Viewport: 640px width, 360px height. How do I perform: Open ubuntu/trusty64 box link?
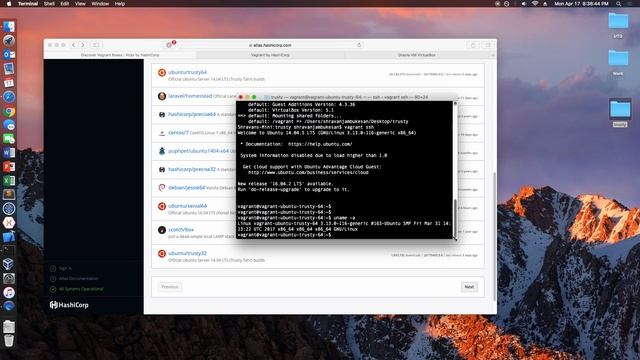pos(187,72)
